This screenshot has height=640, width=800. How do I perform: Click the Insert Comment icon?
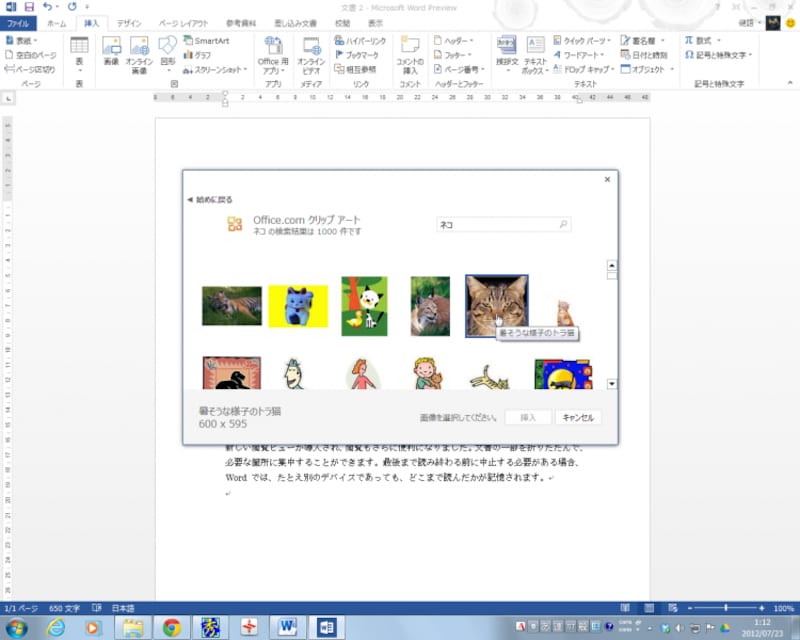[409, 53]
